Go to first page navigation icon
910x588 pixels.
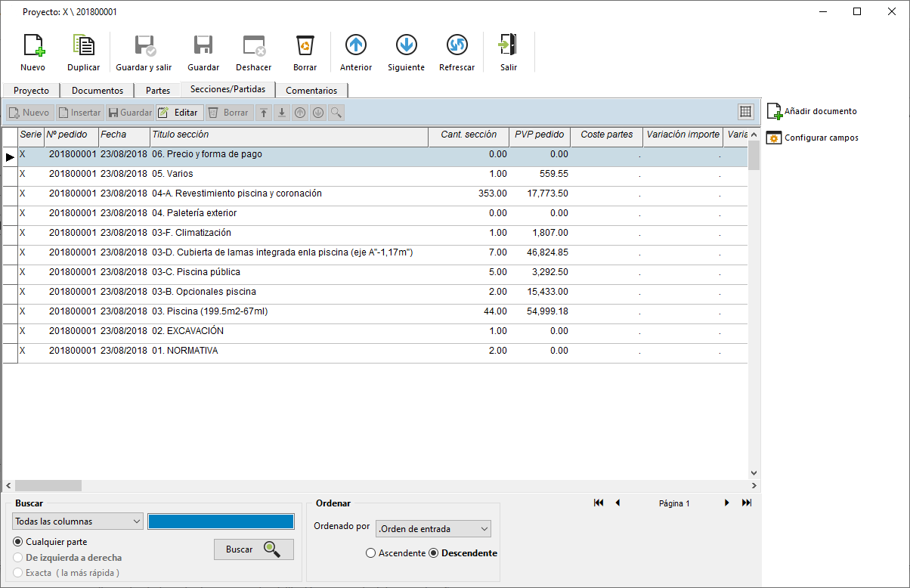coord(599,503)
